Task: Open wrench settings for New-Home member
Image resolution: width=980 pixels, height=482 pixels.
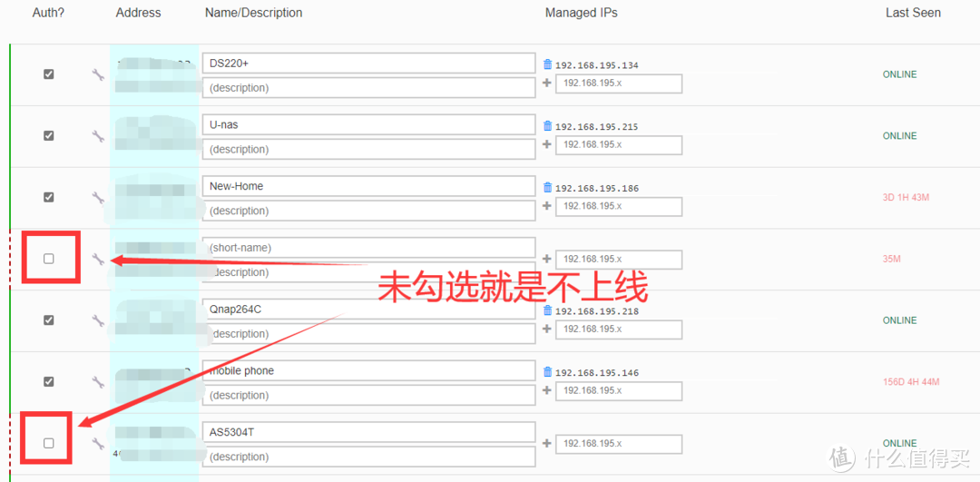Action: point(97,198)
